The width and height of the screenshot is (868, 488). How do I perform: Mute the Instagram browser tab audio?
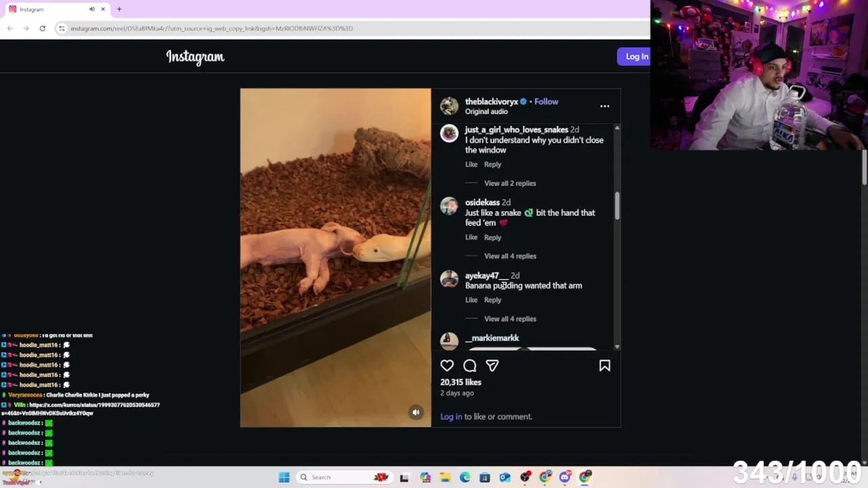coord(92,9)
